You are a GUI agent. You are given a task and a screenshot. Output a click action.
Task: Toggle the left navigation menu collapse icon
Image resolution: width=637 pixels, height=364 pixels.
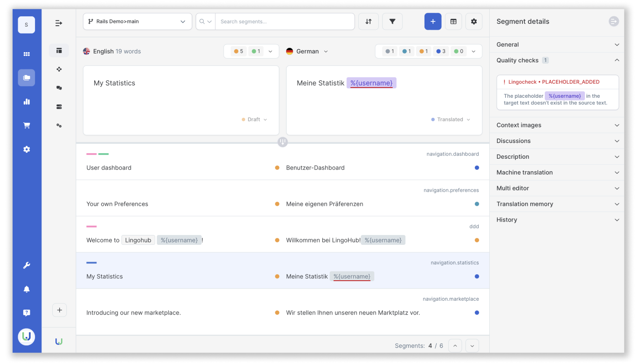pyautogui.click(x=59, y=23)
